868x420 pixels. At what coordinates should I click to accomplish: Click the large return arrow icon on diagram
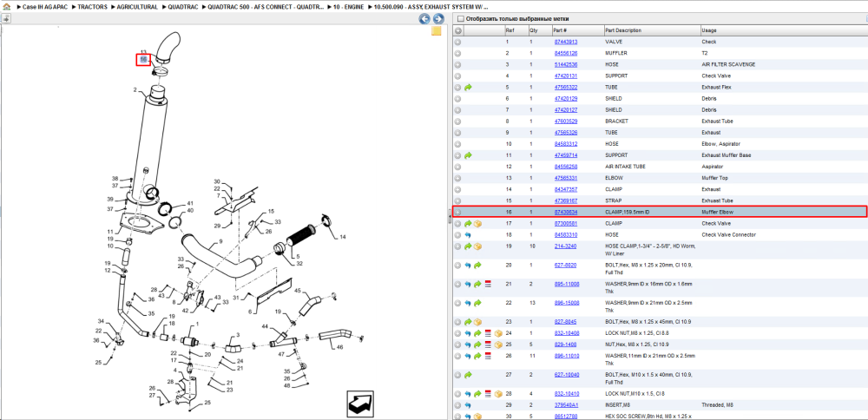[x=361, y=404]
